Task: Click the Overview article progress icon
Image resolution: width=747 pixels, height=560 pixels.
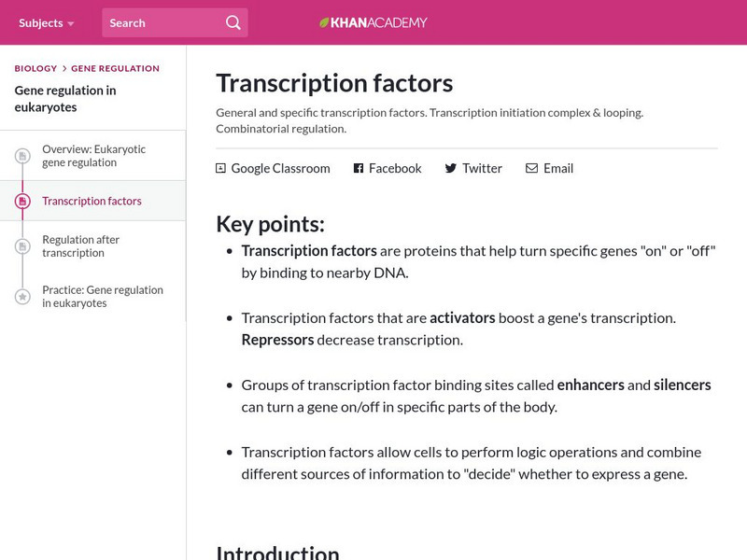Action: 22,156
